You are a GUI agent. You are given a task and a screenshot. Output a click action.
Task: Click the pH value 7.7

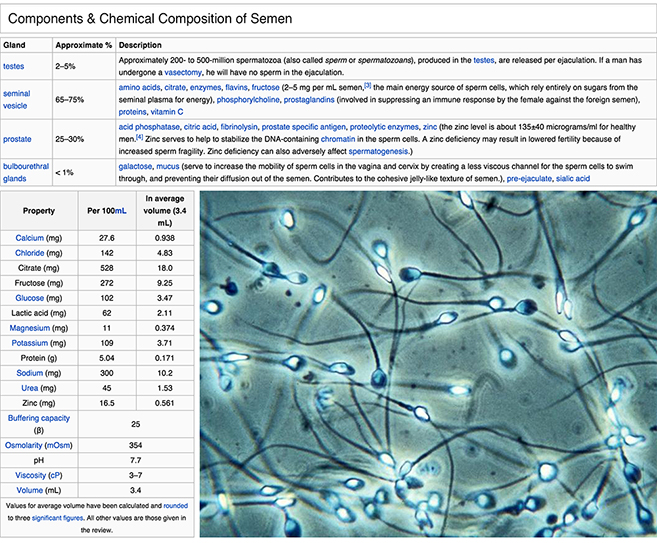pos(135,460)
